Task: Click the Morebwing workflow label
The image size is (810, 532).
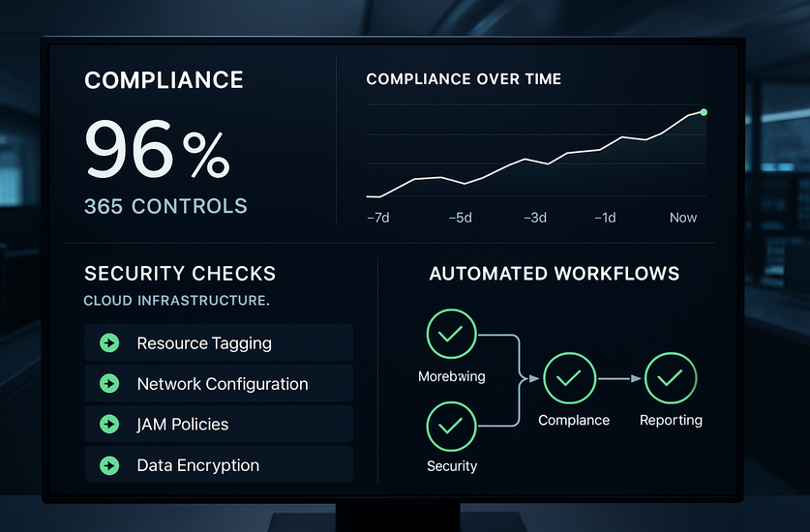Action: [452, 376]
